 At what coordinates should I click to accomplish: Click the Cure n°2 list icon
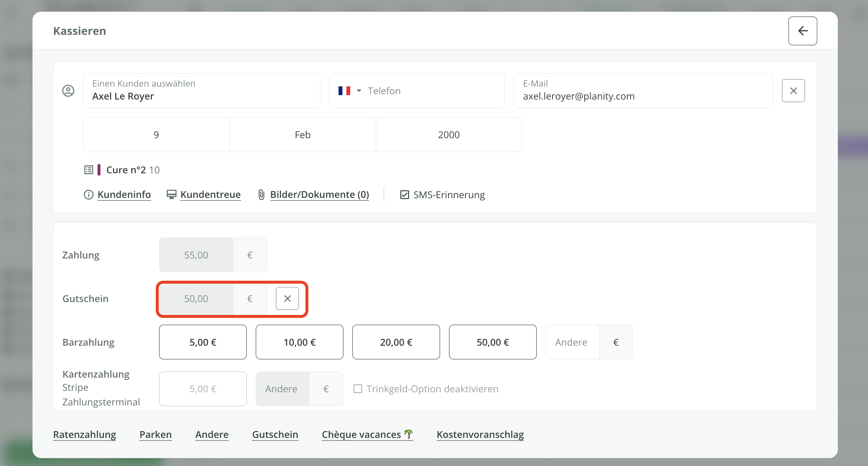click(x=89, y=170)
